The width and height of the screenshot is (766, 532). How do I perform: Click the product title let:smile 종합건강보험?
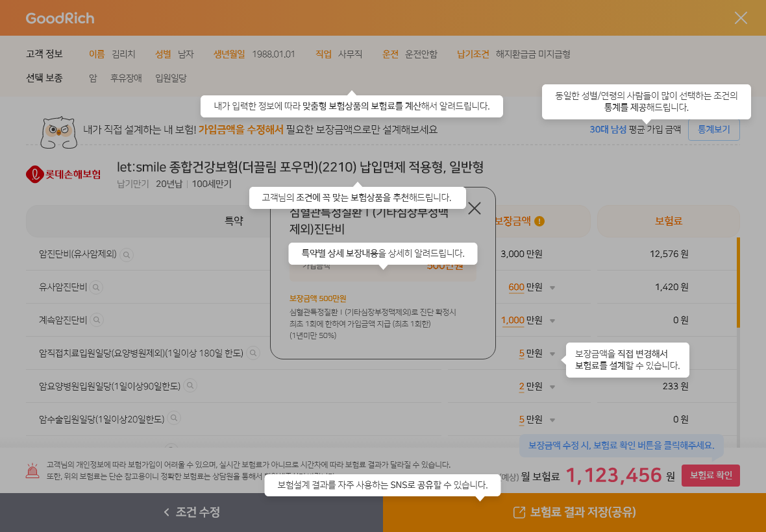(x=300, y=167)
